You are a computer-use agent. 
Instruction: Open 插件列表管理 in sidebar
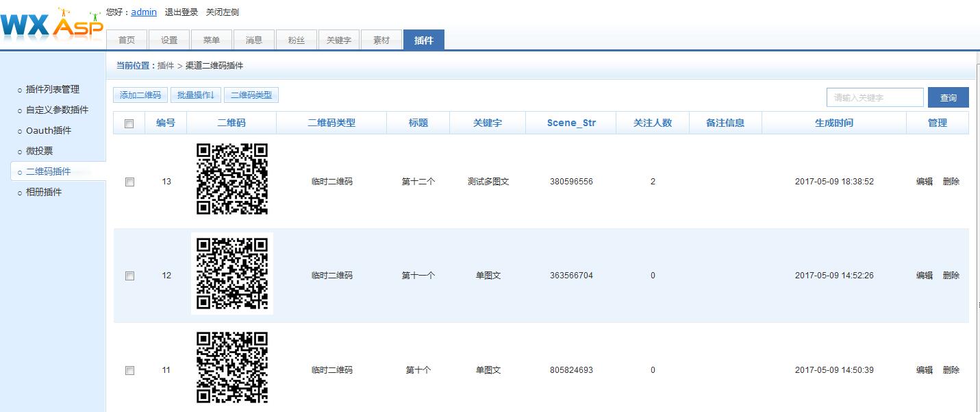53,89
